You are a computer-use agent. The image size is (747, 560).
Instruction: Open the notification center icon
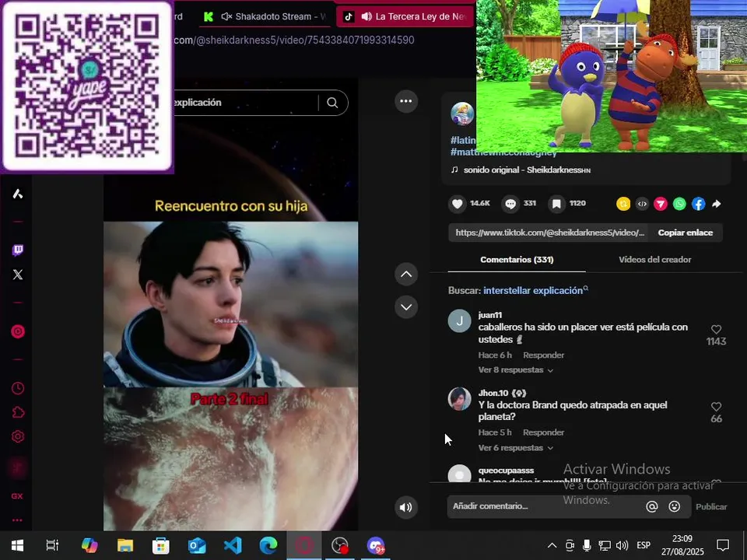tap(723, 545)
